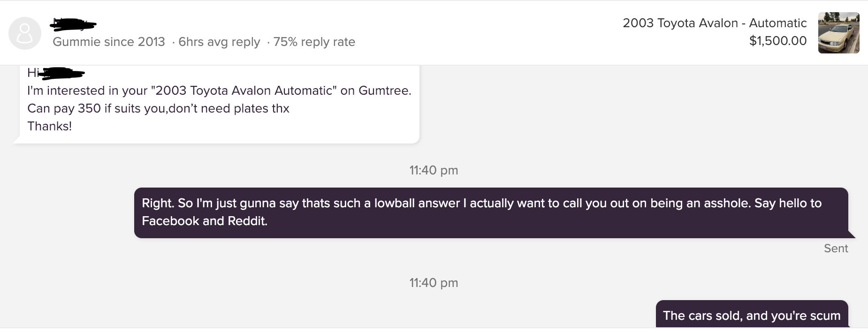Screen dimensions: 868x332
Task: Select the 'Thanks!' line in the message
Action: (x=49, y=126)
